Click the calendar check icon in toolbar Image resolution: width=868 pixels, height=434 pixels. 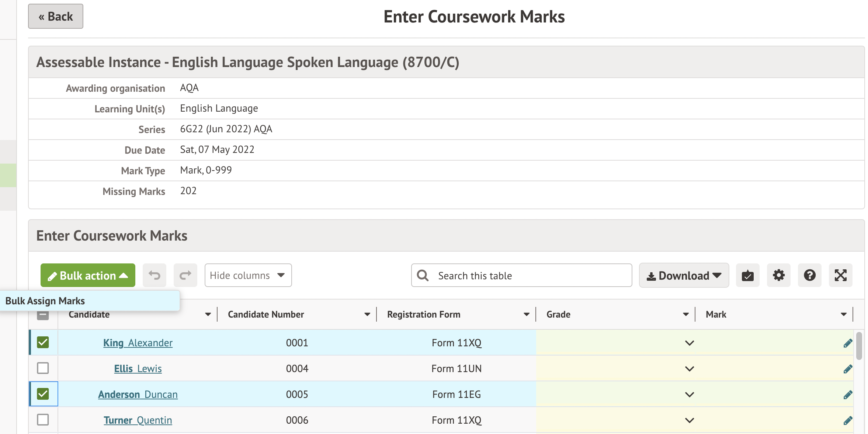pyautogui.click(x=747, y=275)
